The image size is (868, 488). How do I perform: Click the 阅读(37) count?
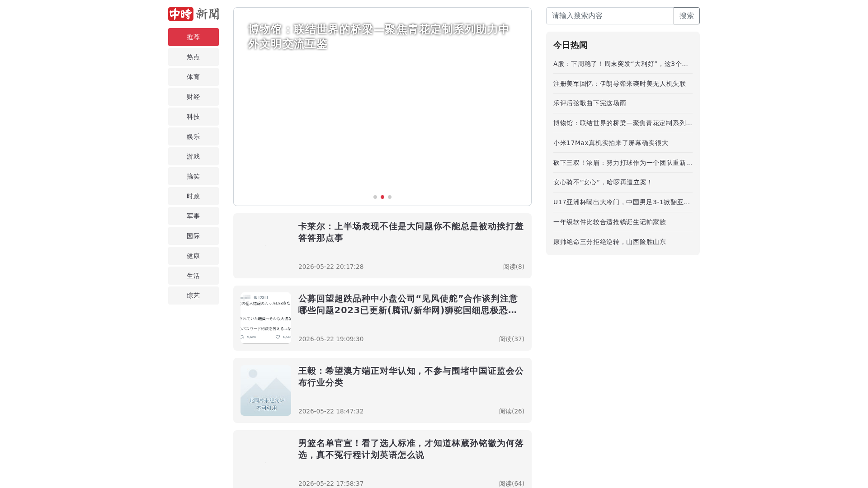(512, 339)
